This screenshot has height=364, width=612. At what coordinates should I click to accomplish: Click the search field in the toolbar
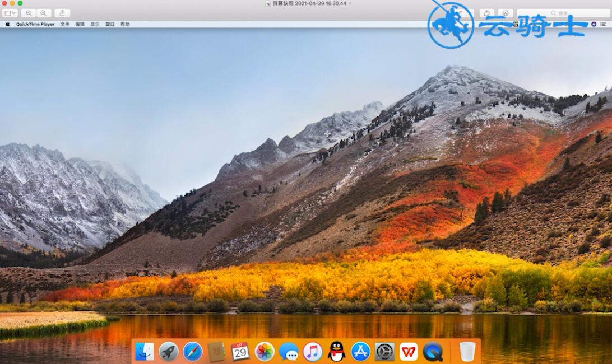563,13
